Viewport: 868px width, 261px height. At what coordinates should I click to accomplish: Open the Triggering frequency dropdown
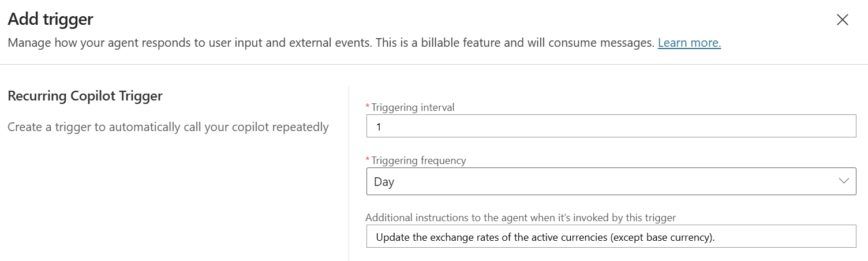pos(611,182)
